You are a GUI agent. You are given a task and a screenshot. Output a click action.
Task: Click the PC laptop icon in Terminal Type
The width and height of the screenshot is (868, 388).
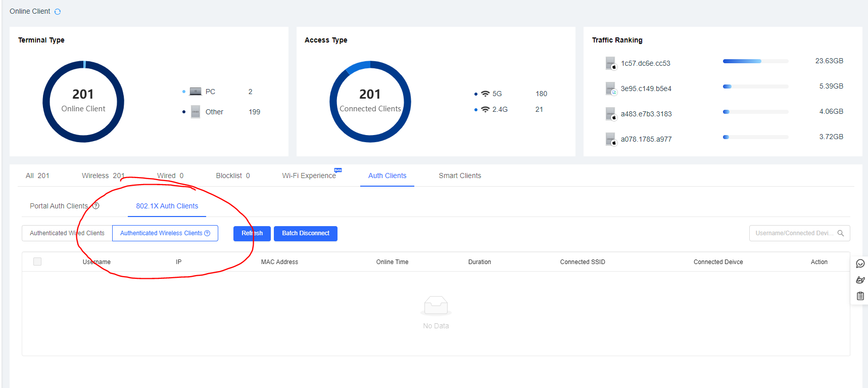tap(196, 92)
